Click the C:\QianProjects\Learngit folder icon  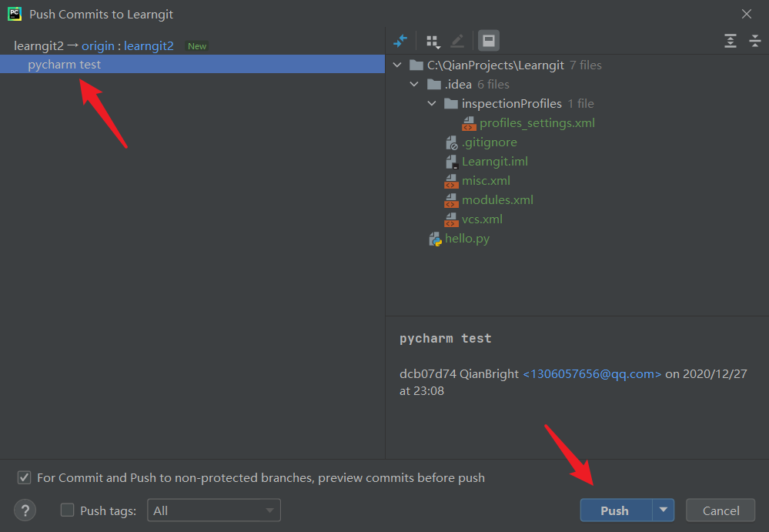[416, 65]
